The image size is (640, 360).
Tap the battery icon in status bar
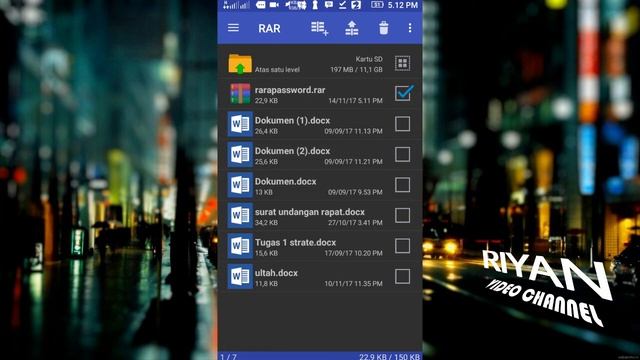(x=377, y=5)
